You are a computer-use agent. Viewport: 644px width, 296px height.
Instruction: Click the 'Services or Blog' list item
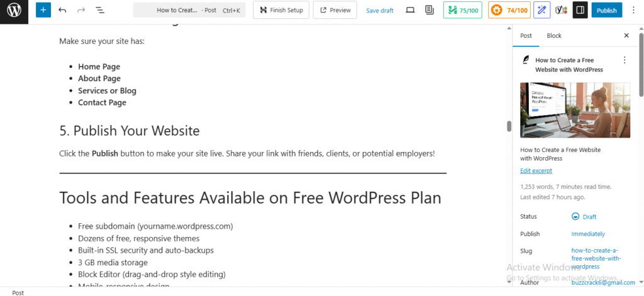click(x=107, y=90)
